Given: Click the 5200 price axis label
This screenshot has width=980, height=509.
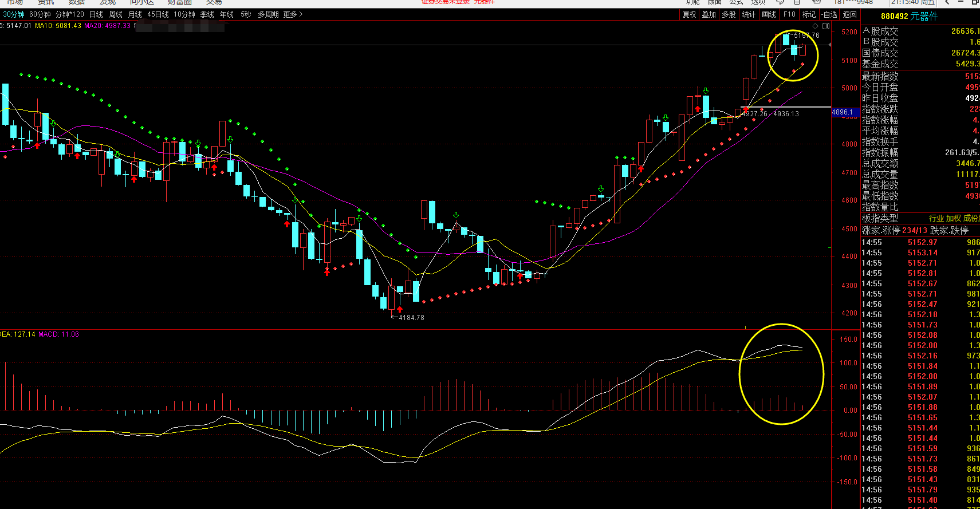Looking at the screenshot, I should [x=849, y=32].
